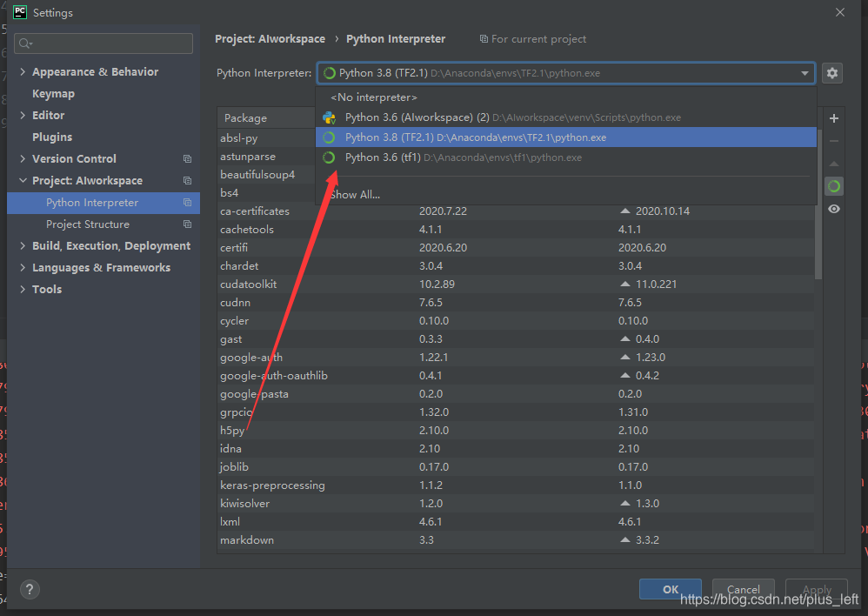Click Python icon of AIworkspace venv entry

tap(329, 117)
